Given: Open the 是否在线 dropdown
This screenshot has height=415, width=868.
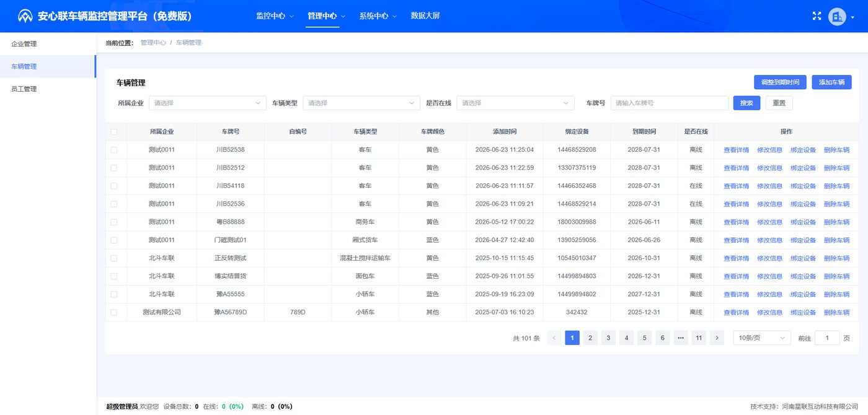Looking at the screenshot, I should [x=515, y=103].
